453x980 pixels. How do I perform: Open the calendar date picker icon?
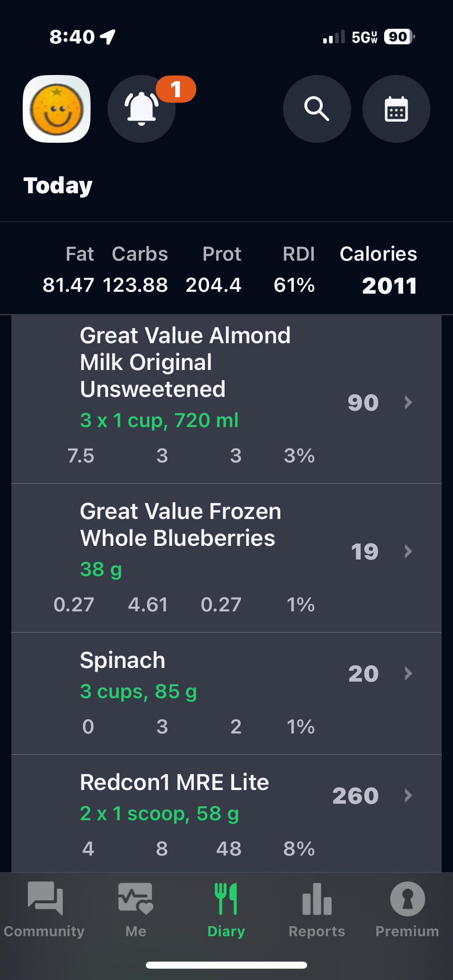pos(396,109)
